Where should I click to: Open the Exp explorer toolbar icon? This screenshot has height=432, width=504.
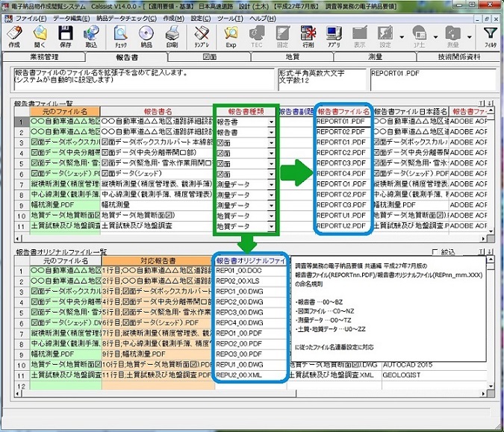point(231,37)
